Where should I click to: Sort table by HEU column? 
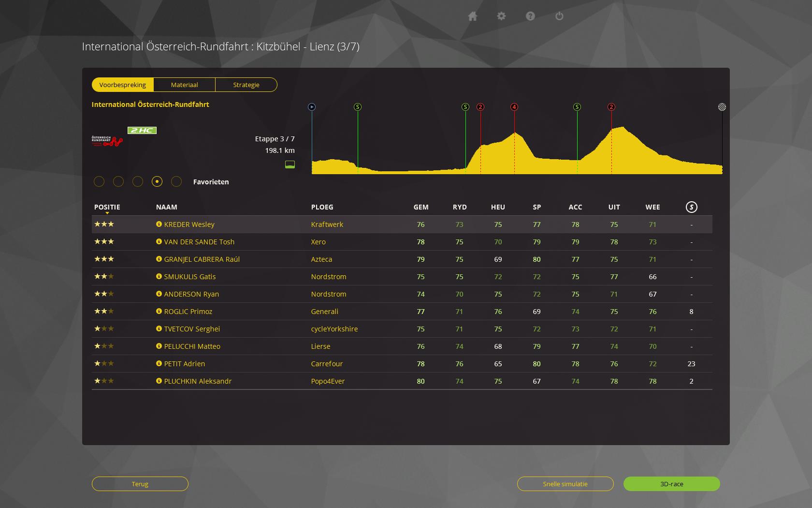coord(498,207)
